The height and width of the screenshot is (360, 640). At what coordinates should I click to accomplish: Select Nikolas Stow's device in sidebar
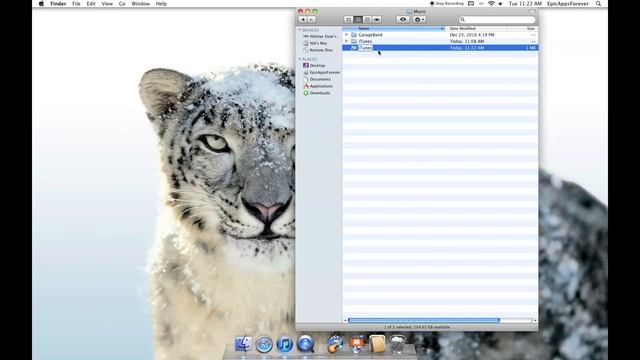click(x=320, y=37)
